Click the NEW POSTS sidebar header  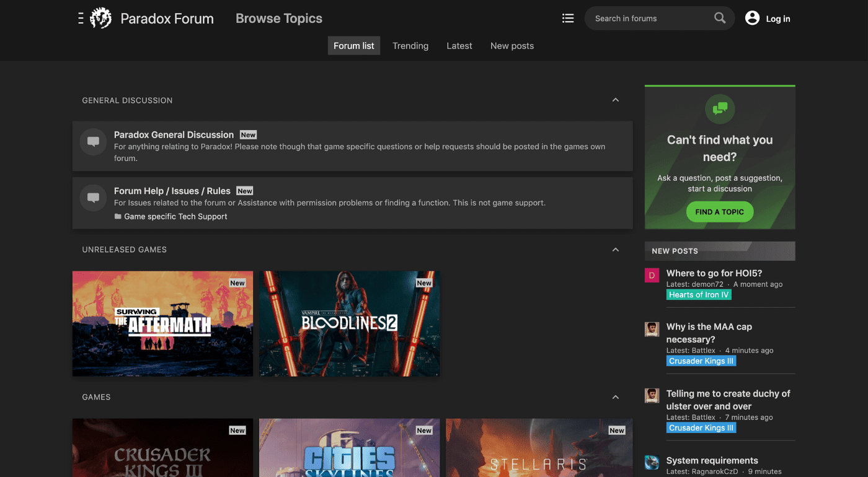pyautogui.click(x=720, y=251)
